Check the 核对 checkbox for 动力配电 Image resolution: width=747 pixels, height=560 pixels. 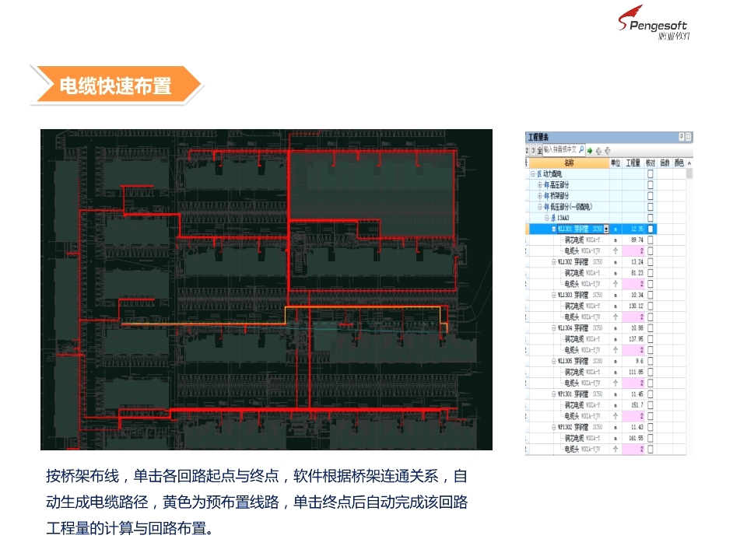(x=650, y=173)
